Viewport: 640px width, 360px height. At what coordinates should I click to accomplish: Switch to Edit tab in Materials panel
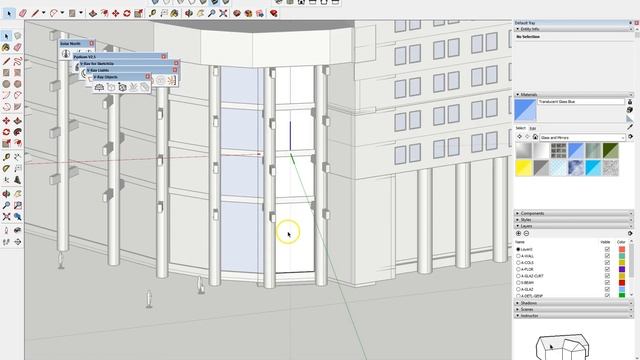click(x=533, y=128)
